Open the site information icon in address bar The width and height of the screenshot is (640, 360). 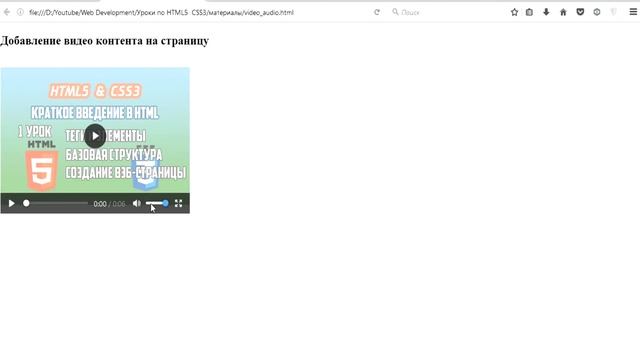coord(20,12)
